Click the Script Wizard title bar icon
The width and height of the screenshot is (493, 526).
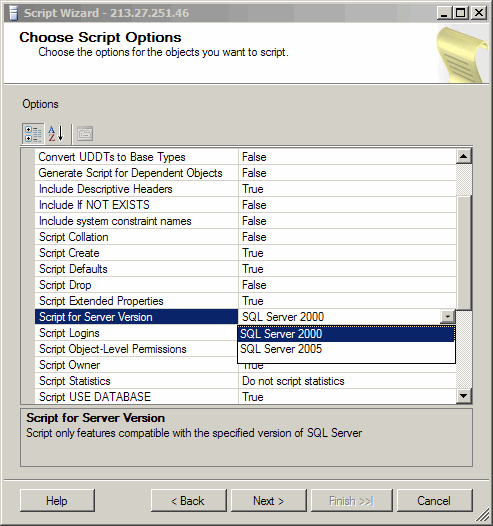click(x=13, y=13)
